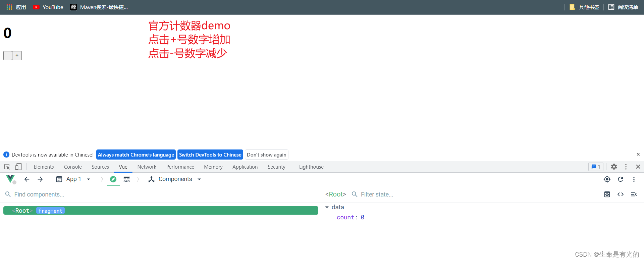Image resolution: width=644 pixels, height=261 pixels.
Task: Select component in the page target icon
Action: click(607, 179)
